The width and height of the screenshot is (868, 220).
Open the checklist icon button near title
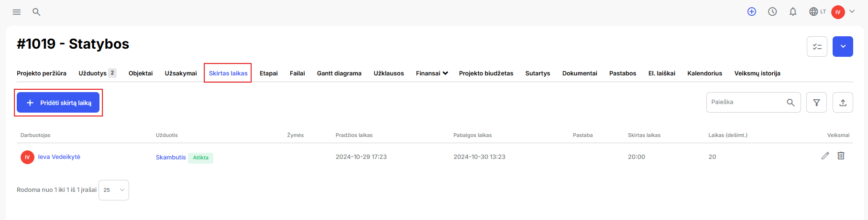coord(817,47)
